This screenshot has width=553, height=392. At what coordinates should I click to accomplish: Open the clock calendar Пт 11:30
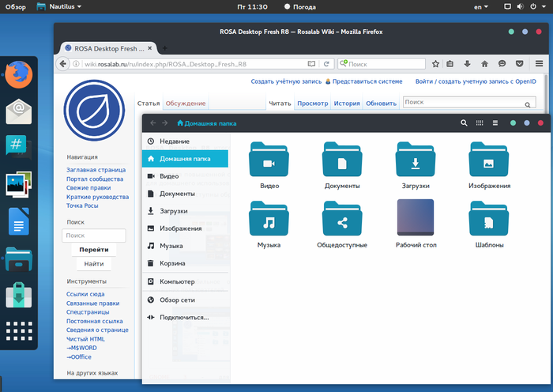pyautogui.click(x=252, y=6)
